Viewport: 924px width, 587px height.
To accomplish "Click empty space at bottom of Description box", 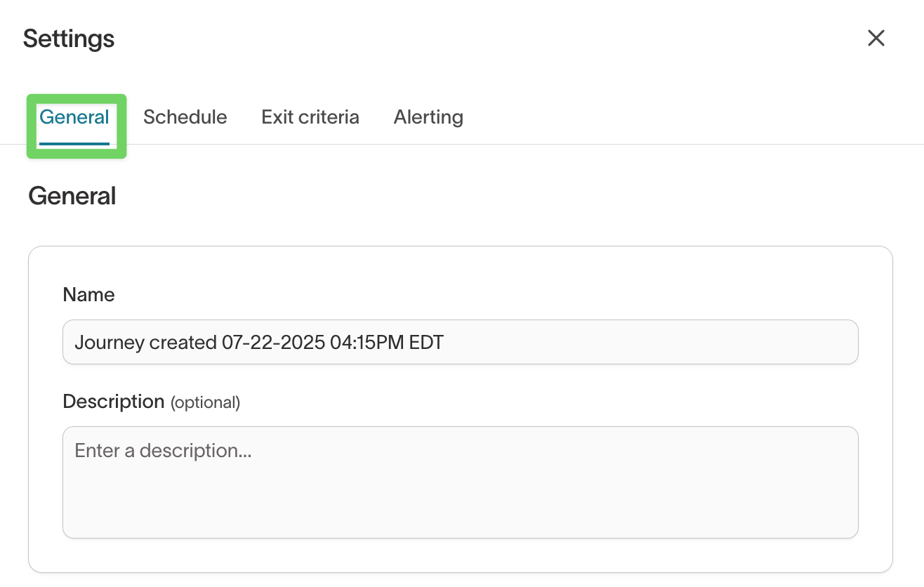I will [460, 520].
